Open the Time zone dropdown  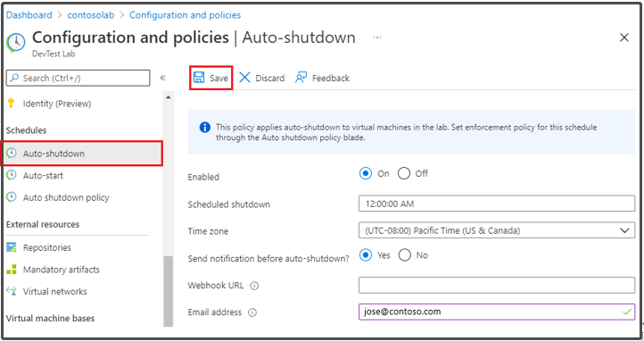[x=497, y=231]
